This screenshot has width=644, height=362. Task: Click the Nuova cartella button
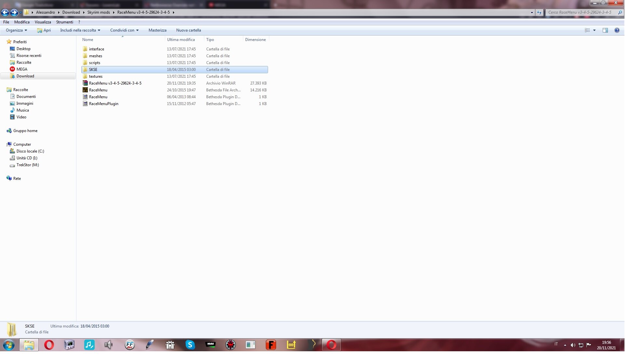pyautogui.click(x=188, y=30)
